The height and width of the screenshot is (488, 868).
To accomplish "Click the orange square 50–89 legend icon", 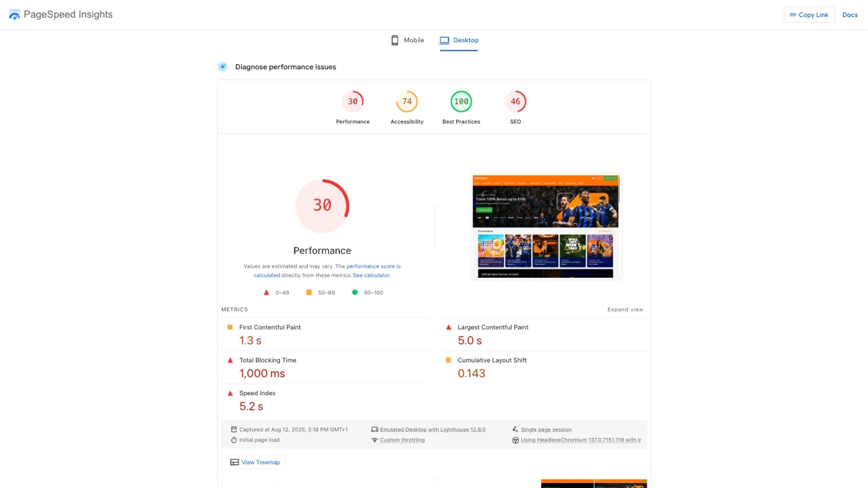I will click(x=309, y=292).
